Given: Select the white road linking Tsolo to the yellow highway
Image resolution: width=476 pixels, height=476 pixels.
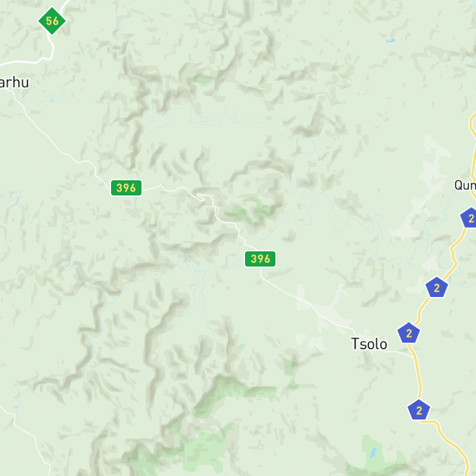Looking at the screenshot, I should 400,354.
